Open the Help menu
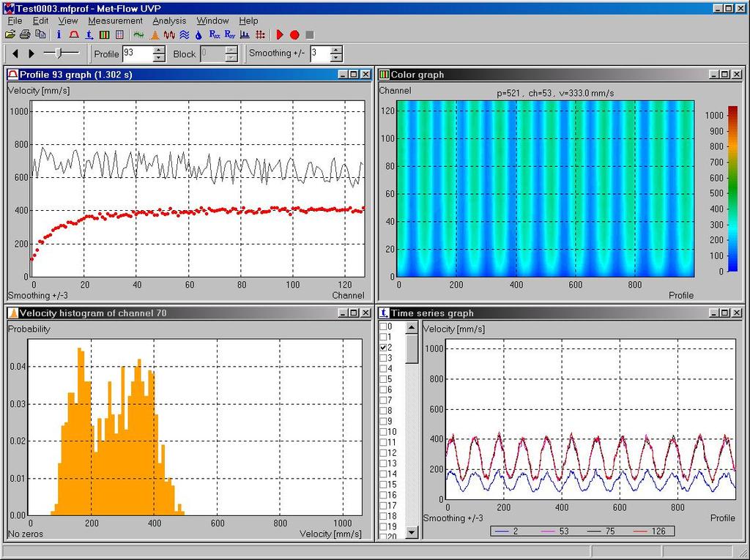750x560 pixels. (248, 20)
